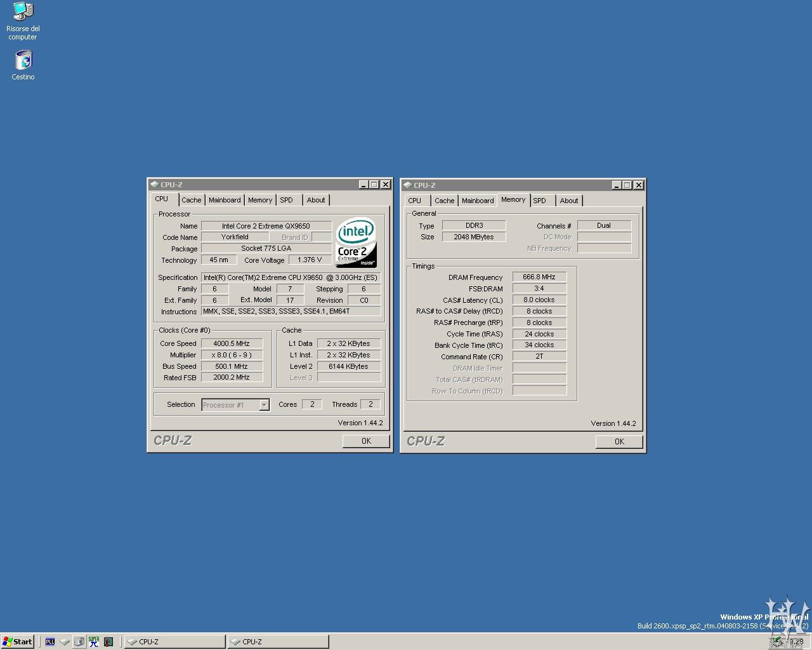The image size is (812, 650).
Task: Click the CPU-Z title icon in the right window
Action: coord(407,185)
